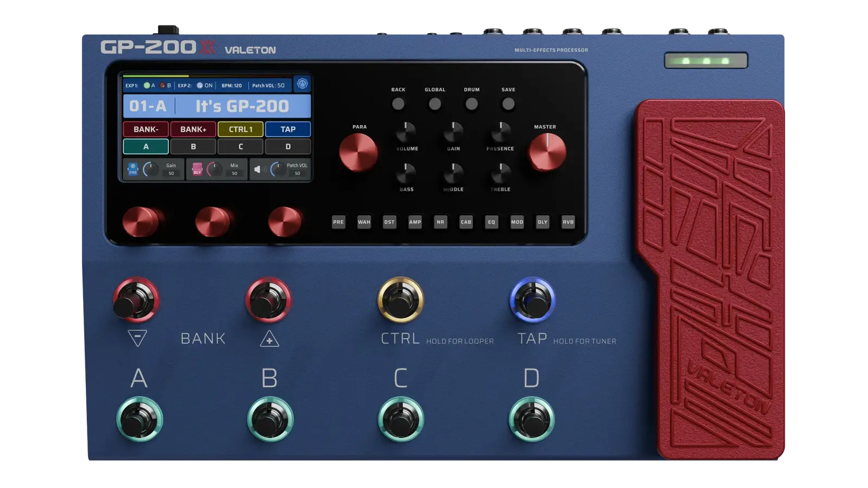868x488 pixels.
Task: Select patch B tab on display
Action: [193, 147]
